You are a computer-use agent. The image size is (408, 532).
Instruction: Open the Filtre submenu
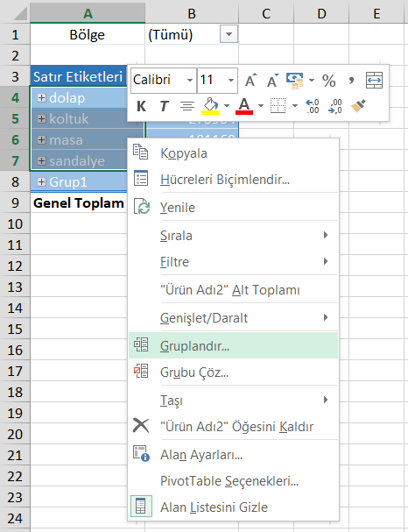click(x=233, y=261)
